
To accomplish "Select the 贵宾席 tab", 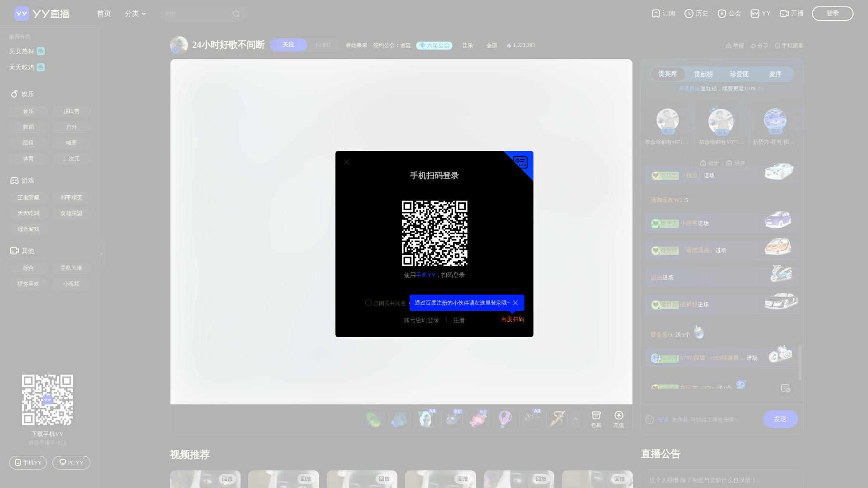I will click(x=667, y=74).
